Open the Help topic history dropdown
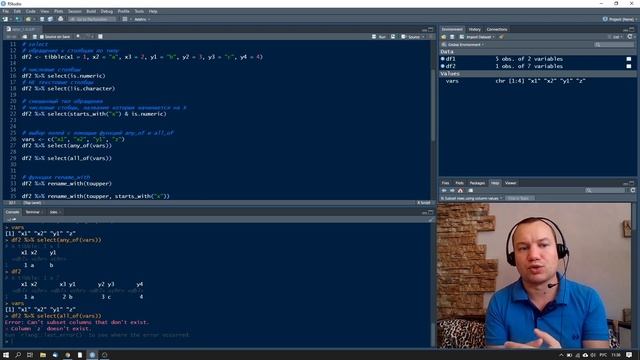The height and width of the screenshot is (360, 640). pyautogui.click(x=471, y=198)
